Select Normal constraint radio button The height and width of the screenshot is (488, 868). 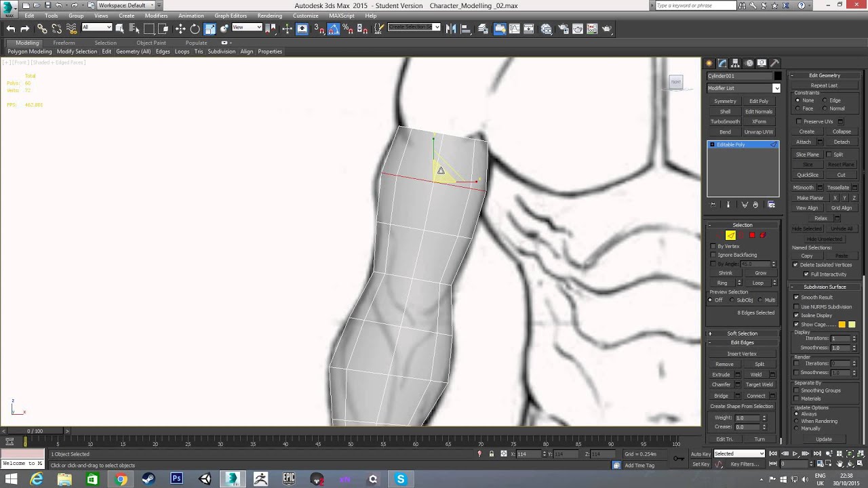click(825, 108)
